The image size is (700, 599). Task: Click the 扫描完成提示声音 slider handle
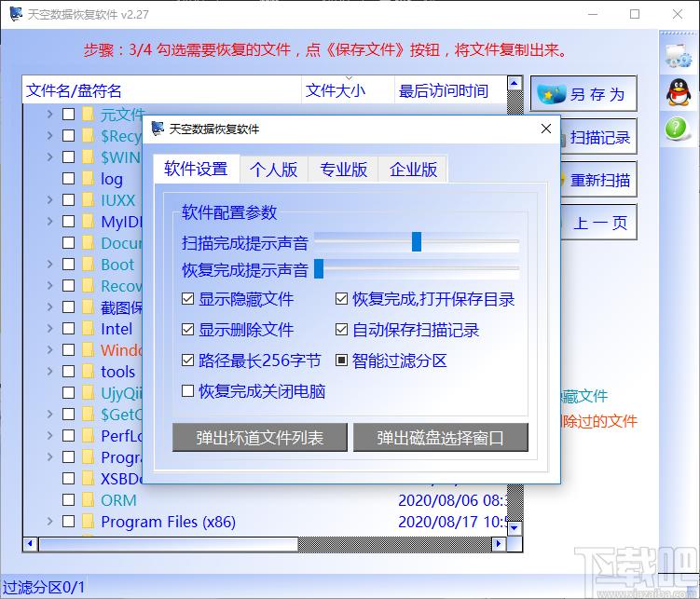(x=417, y=241)
